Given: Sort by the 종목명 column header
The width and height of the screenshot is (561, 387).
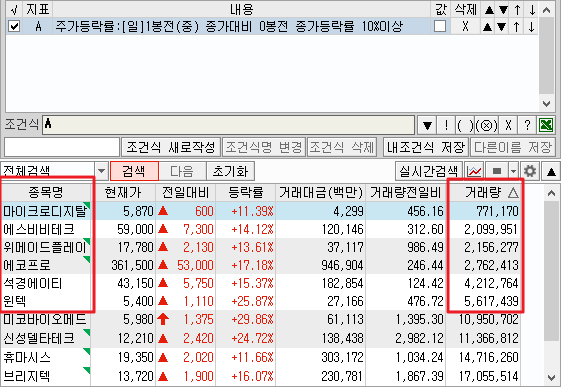Looking at the screenshot, I should (46, 192).
